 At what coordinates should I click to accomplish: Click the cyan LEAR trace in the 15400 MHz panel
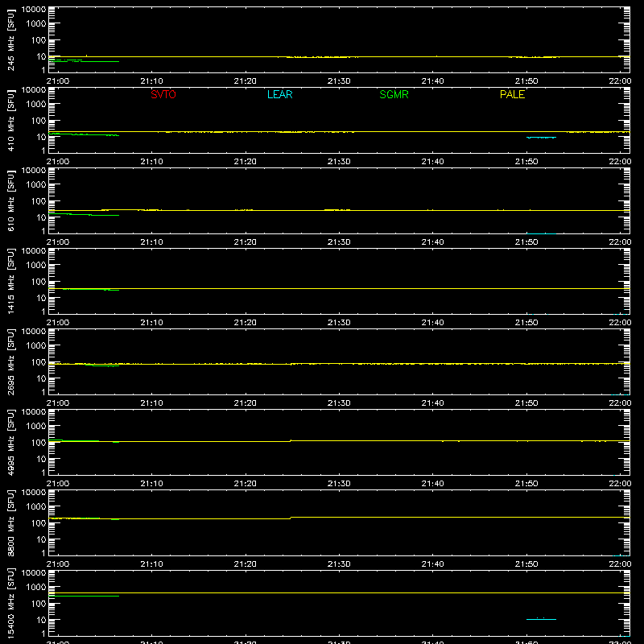[541, 619]
